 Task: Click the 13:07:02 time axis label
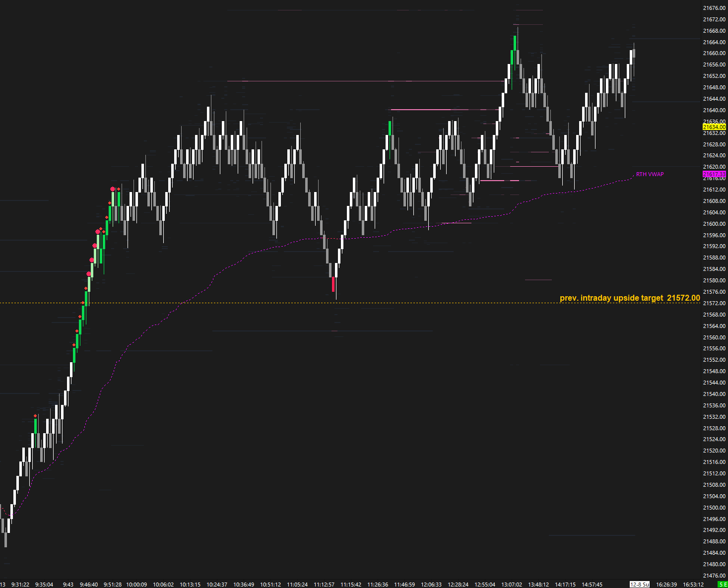512,585
